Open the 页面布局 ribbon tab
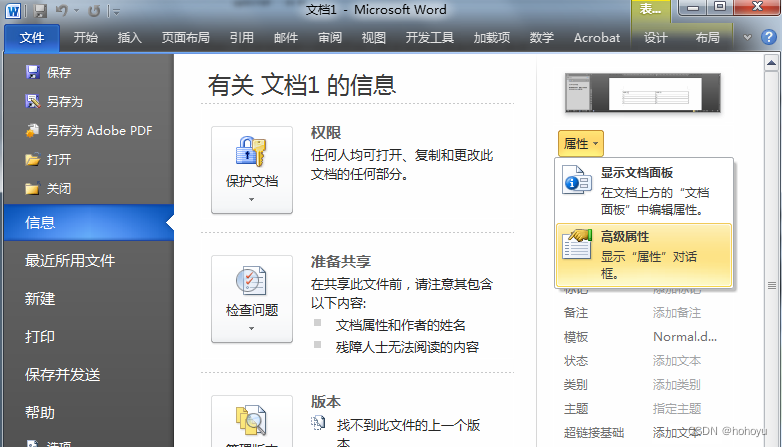The width and height of the screenshot is (782, 447). (186, 38)
